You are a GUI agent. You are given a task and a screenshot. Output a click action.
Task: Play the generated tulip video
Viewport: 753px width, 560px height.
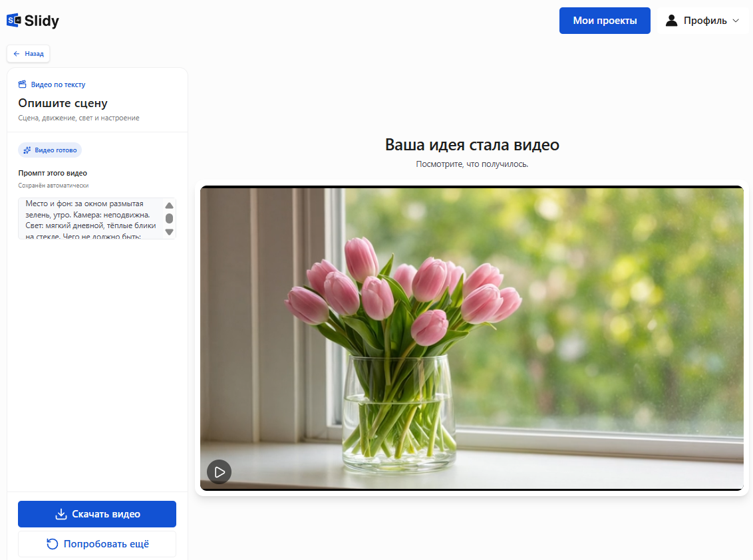(220, 472)
